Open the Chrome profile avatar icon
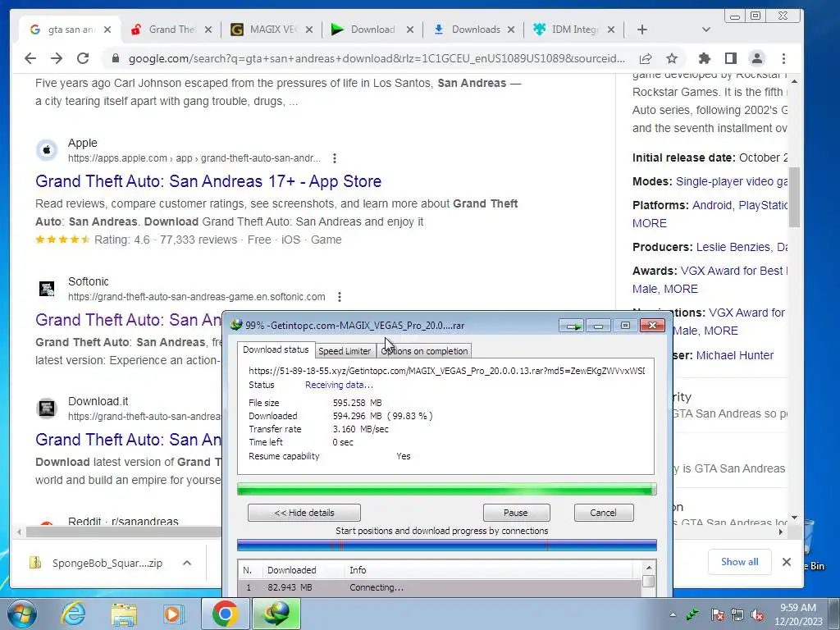 coord(756,58)
